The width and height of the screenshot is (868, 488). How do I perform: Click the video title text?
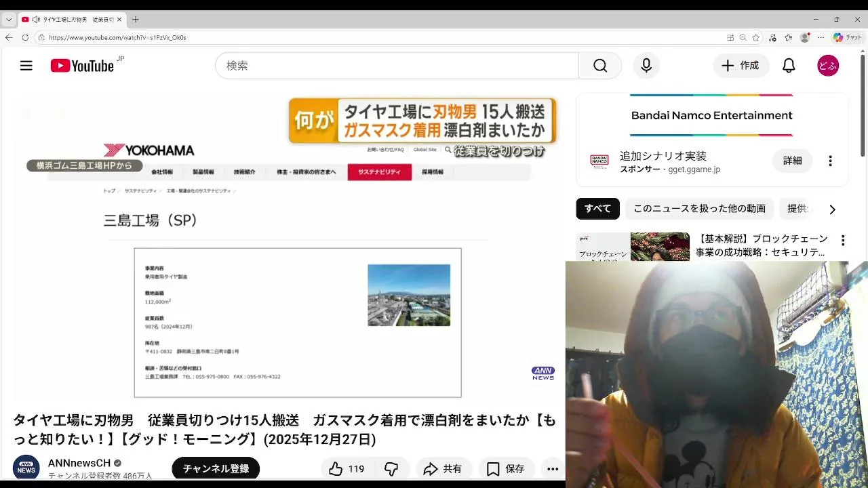(285, 430)
